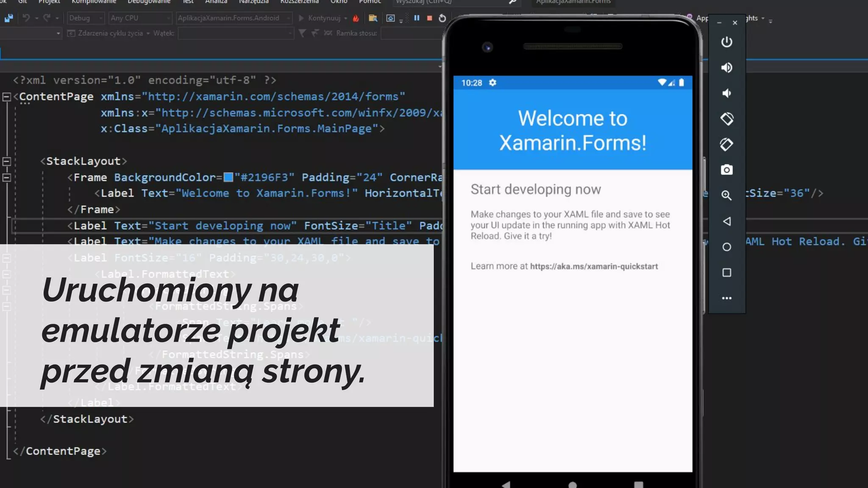868x488 pixels.
Task: Open the Projekt menu
Action: pyautogui.click(x=49, y=2)
